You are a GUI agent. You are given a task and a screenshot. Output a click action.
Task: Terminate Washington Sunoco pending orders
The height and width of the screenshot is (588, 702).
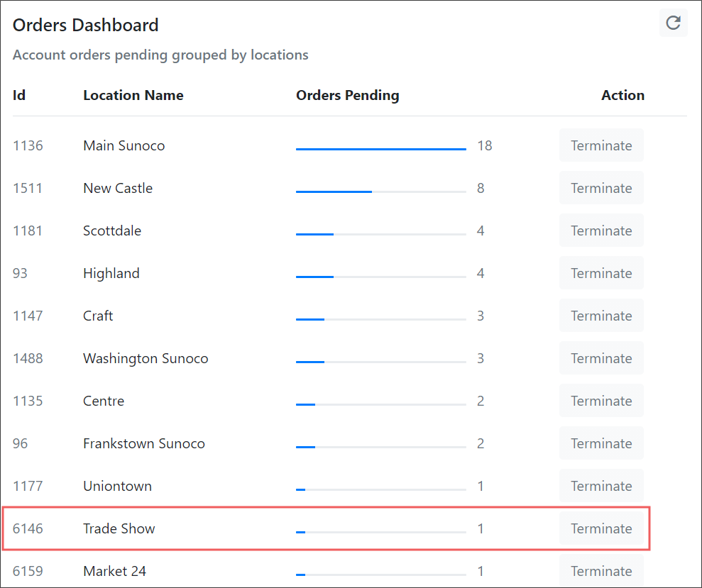(601, 358)
